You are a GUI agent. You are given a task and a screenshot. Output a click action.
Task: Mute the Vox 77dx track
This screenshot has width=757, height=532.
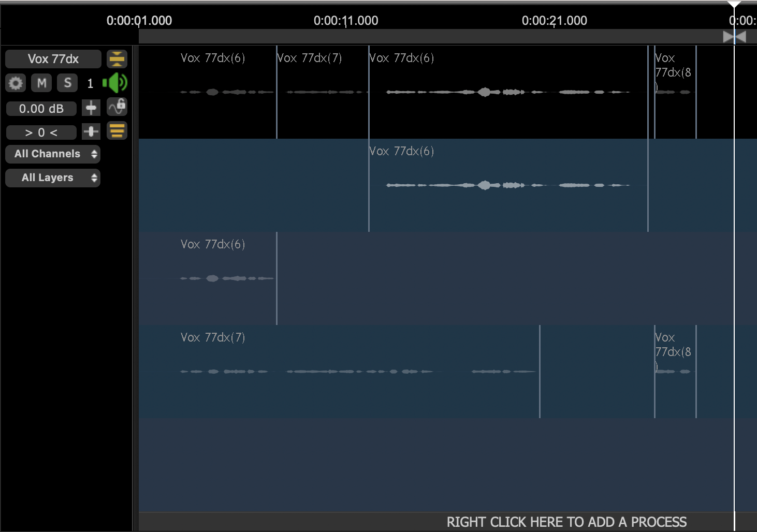click(41, 83)
